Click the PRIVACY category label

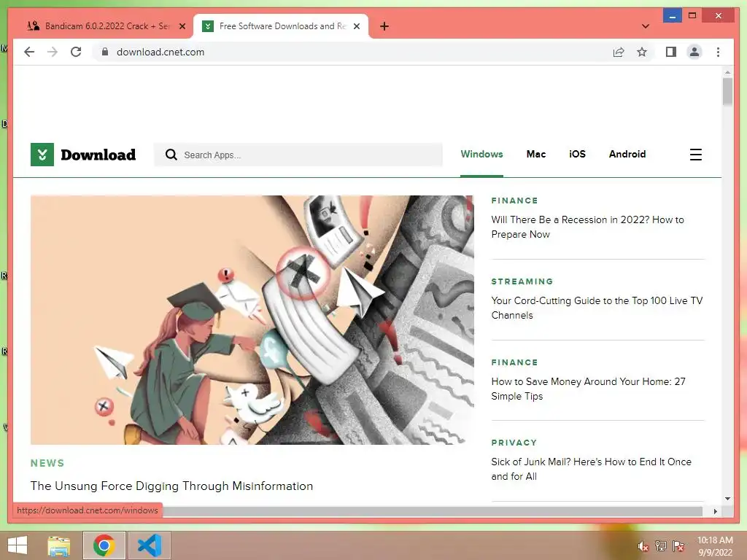514,443
